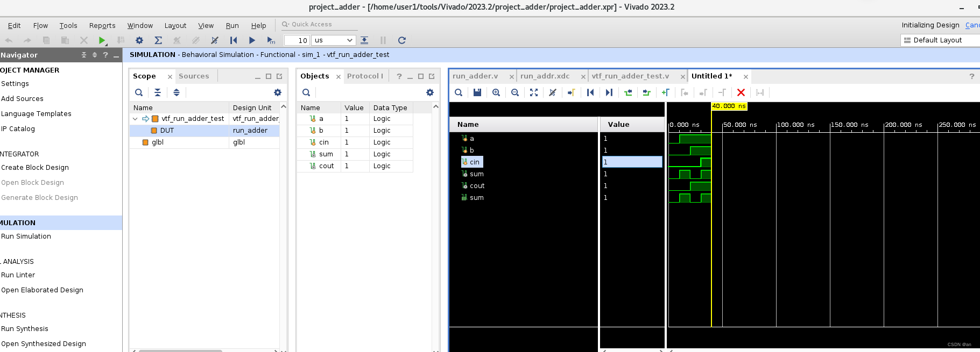Open the Window menu
This screenshot has width=980, height=352.
[140, 25]
